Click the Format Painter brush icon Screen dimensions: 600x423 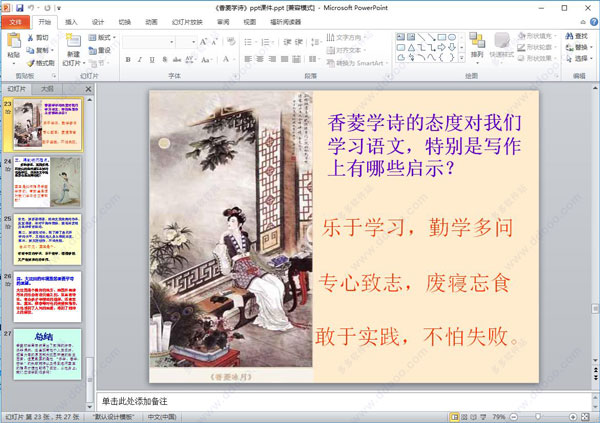coord(30,63)
